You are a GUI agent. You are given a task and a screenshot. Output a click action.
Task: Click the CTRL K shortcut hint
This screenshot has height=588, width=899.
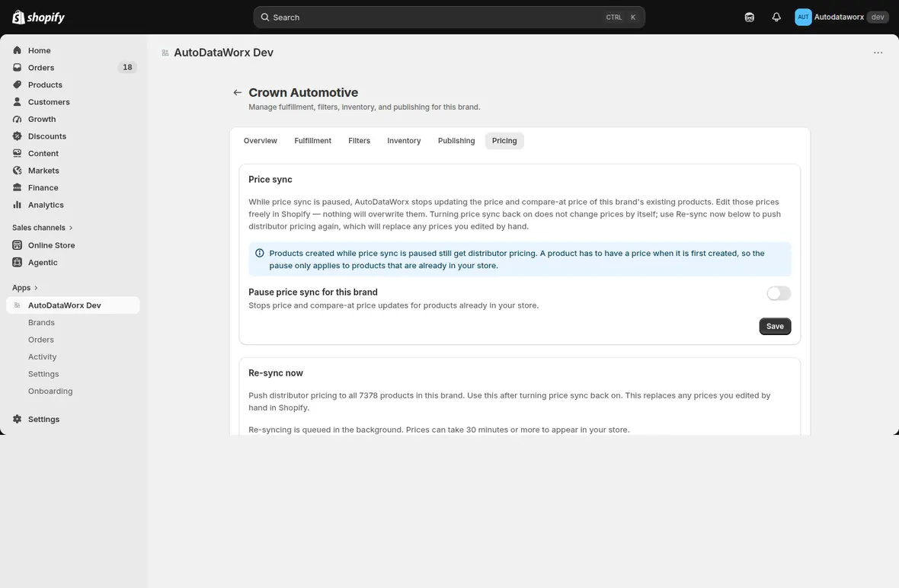pyautogui.click(x=621, y=18)
